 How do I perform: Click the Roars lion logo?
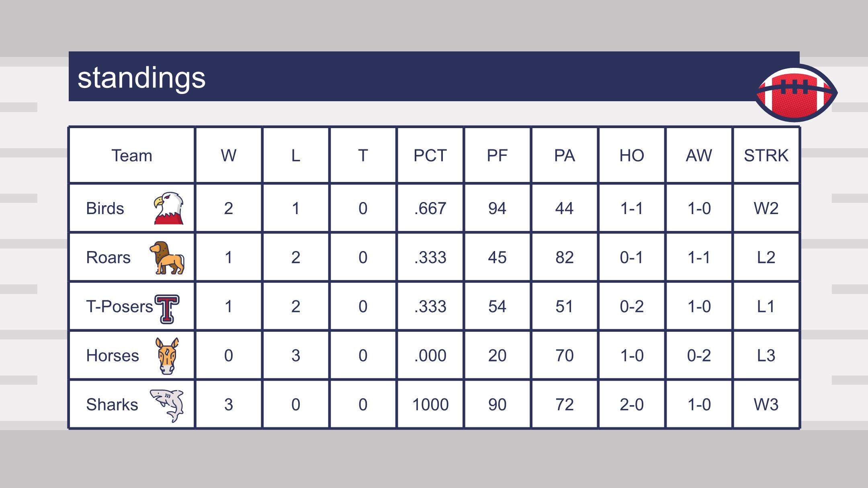pyautogui.click(x=167, y=258)
